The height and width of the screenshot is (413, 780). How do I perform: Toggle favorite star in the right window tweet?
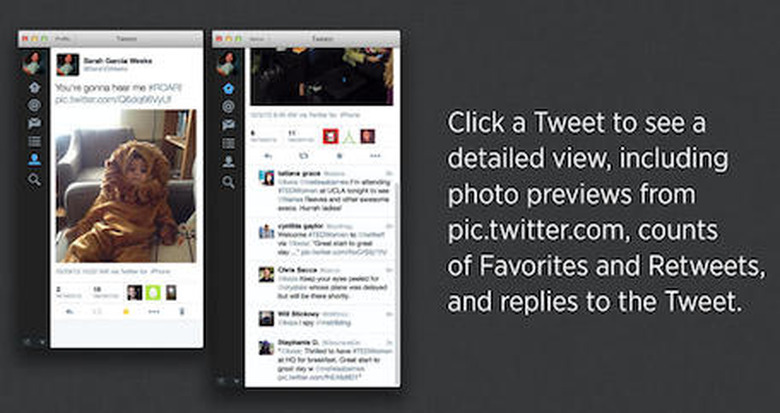tap(340, 156)
